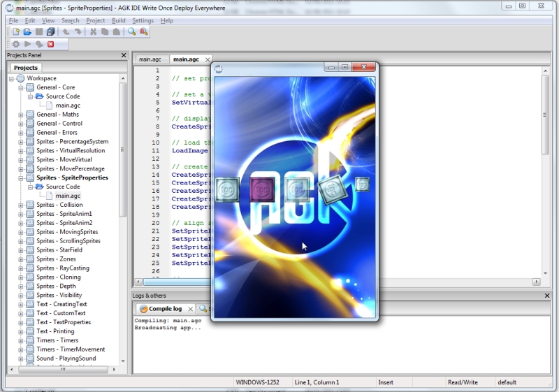
Task: Click the Compile and run icon
Action: (x=39, y=44)
